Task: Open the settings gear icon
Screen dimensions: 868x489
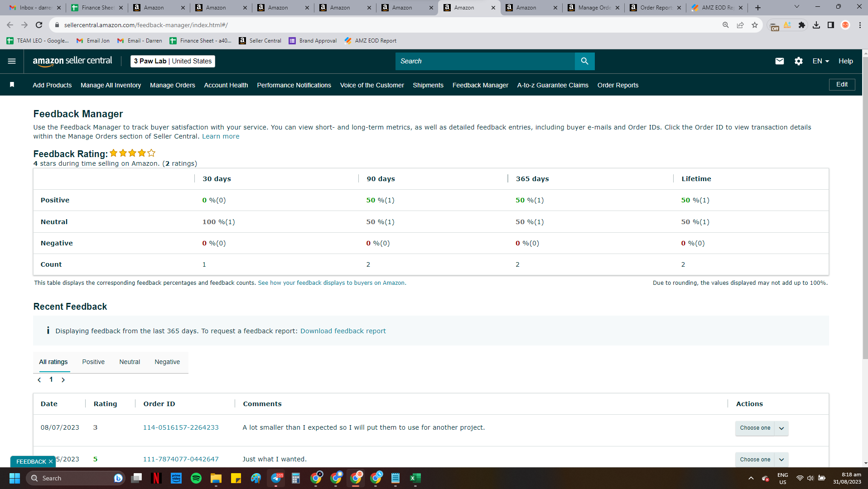Action: pyautogui.click(x=798, y=61)
